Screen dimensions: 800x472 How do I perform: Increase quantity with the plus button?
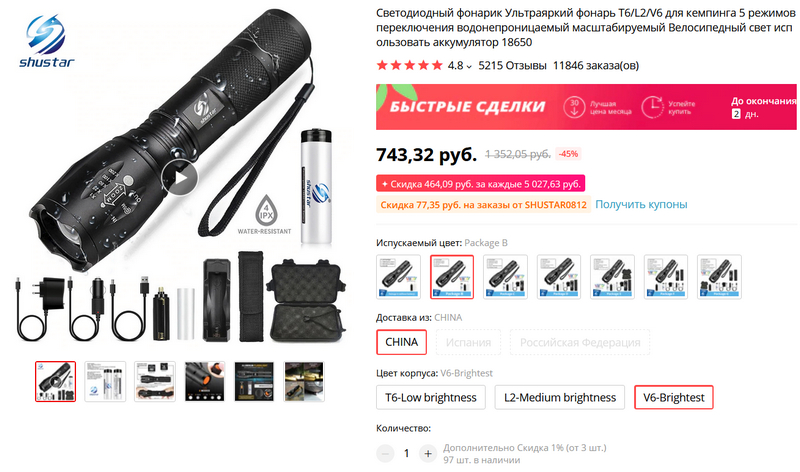click(x=428, y=453)
